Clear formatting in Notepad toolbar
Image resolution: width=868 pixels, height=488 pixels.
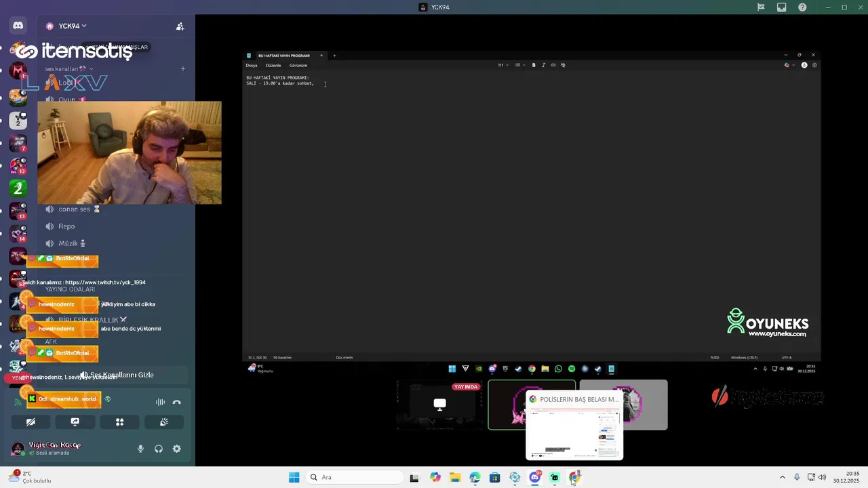pos(563,65)
